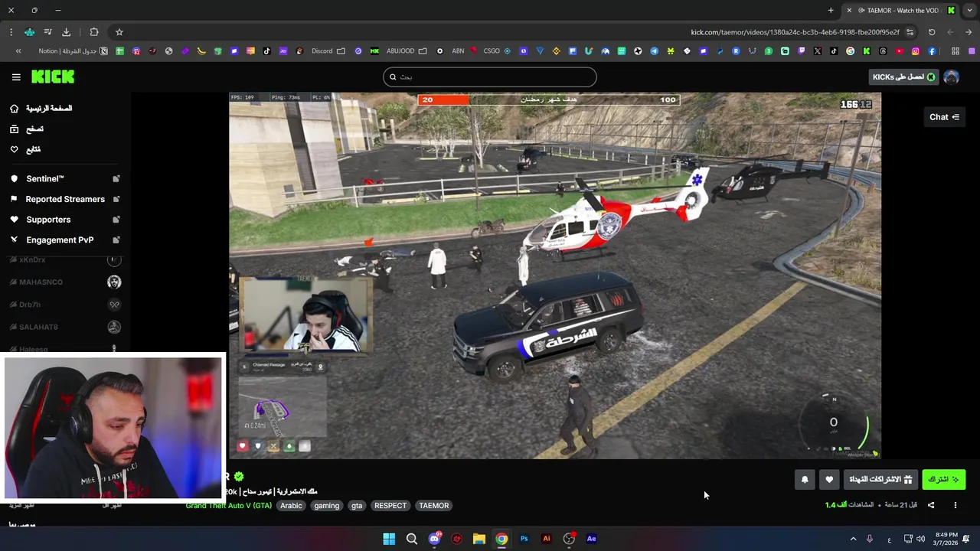This screenshot has width=980, height=551.
Task: Open Drb7h channel in sidebar
Action: (64, 305)
